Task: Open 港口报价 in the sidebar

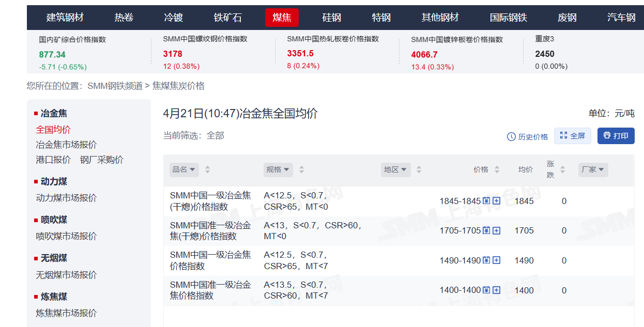Action: click(x=53, y=160)
